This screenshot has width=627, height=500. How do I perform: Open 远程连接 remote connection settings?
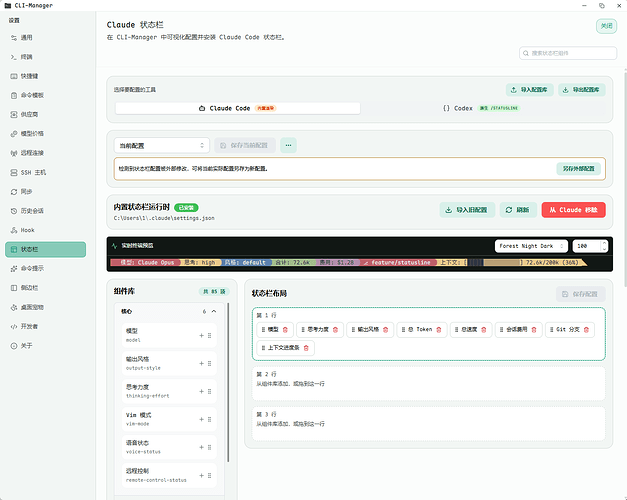(x=45, y=153)
